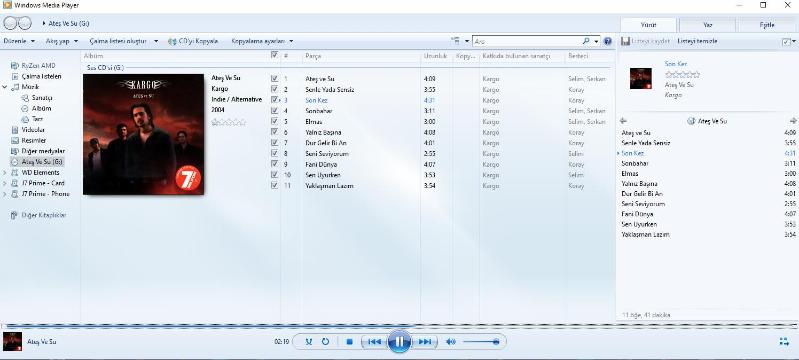The image size is (799, 360).
Task: Open the view options icon
Action: 456,41
